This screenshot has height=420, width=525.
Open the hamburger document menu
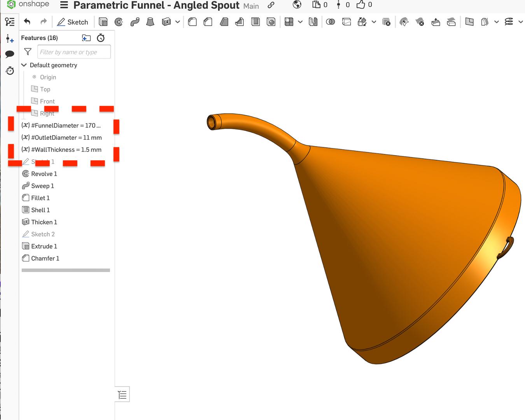pos(63,6)
